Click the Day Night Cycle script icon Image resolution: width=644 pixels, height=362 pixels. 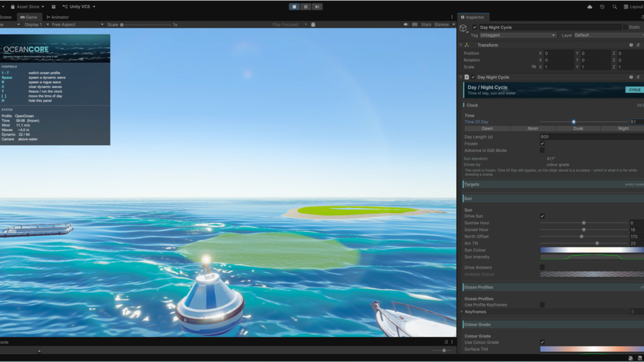pos(466,77)
